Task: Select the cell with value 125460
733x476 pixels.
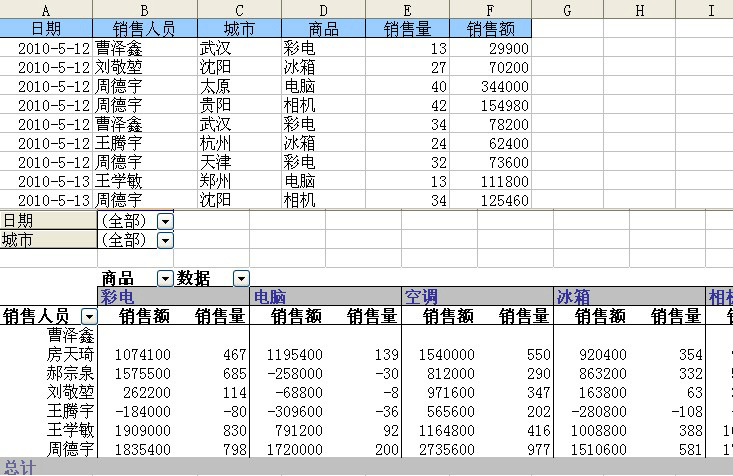Action: [490, 200]
